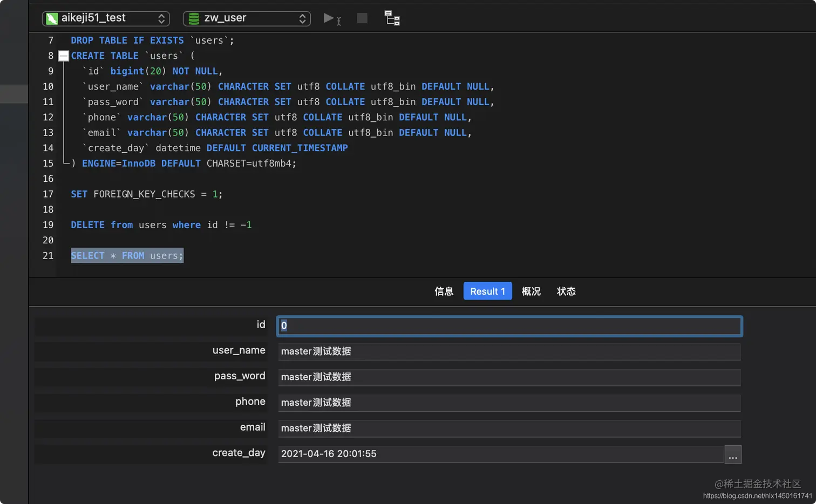This screenshot has width=816, height=504.
Task: Open the zw_user database dropdown
Action: (x=247, y=18)
